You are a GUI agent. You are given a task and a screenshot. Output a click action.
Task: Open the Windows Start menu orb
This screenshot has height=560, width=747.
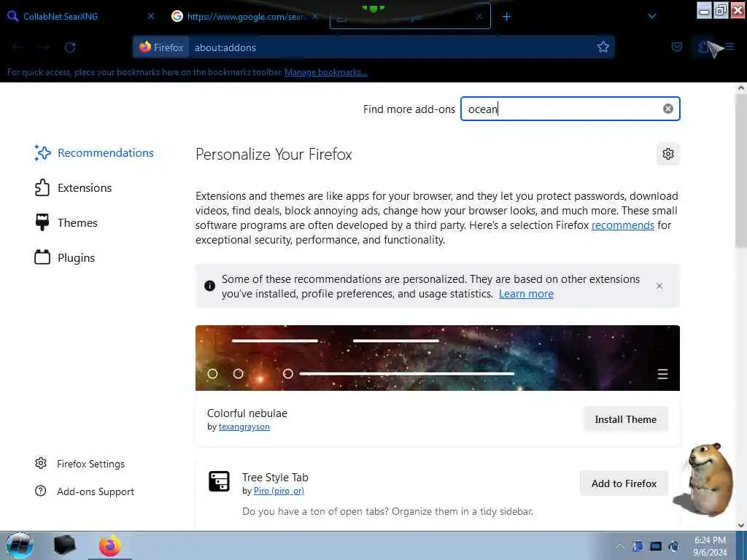20,545
